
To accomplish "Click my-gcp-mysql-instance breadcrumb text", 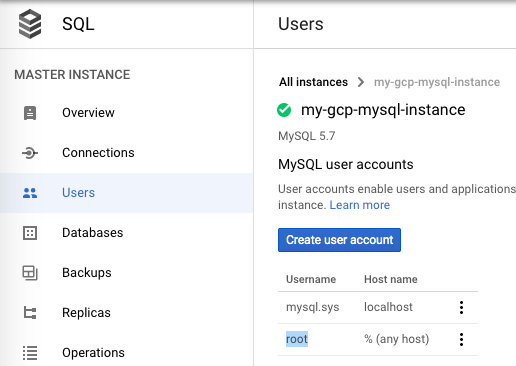I will coord(437,82).
